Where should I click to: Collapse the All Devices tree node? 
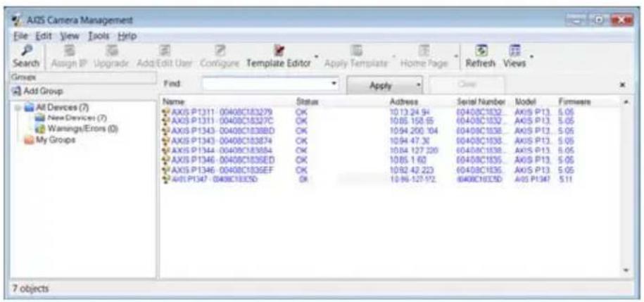18,108
